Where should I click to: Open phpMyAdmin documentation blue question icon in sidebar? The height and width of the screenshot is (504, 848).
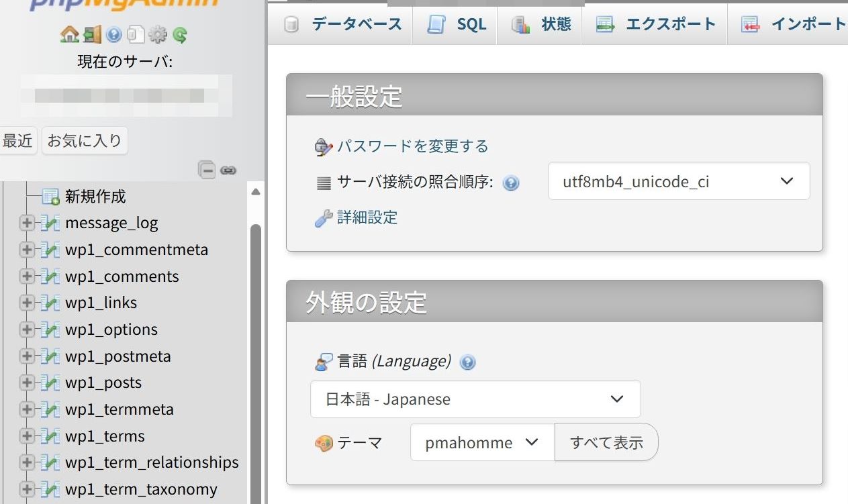tap(114, 34)
